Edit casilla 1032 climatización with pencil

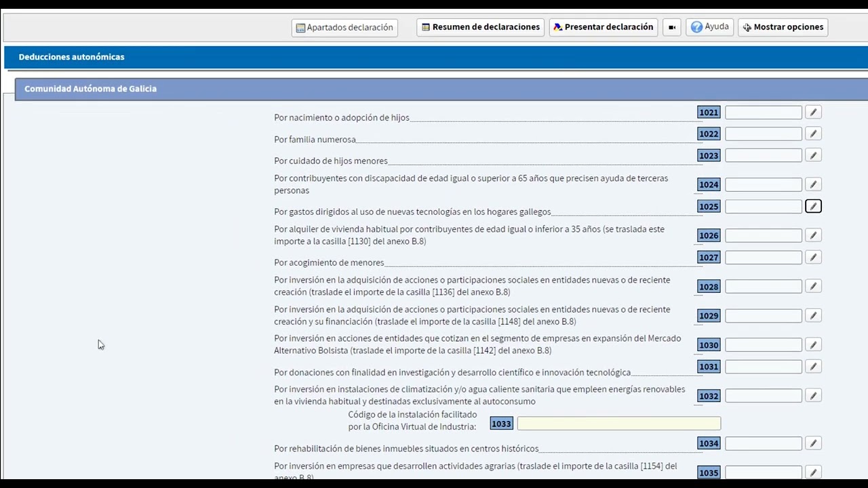[x=813, y=396]
